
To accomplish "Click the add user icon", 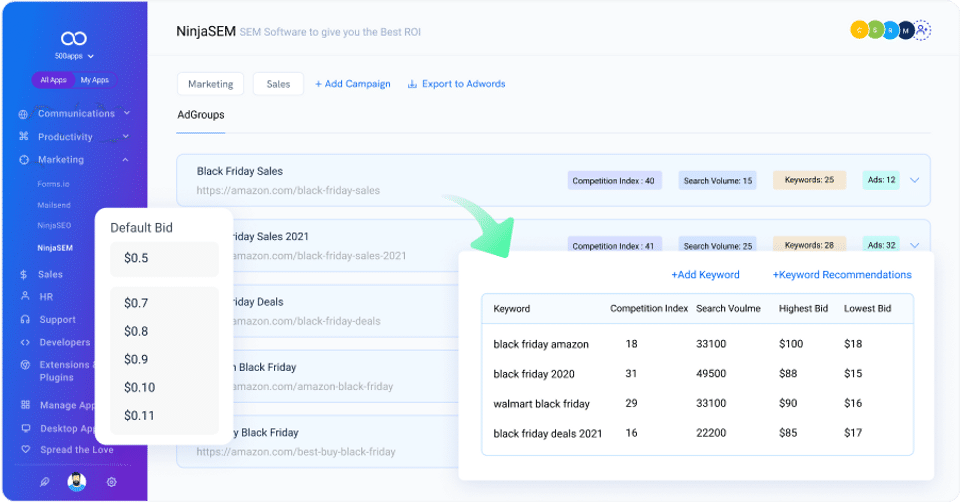I will (x=922, y=30).
